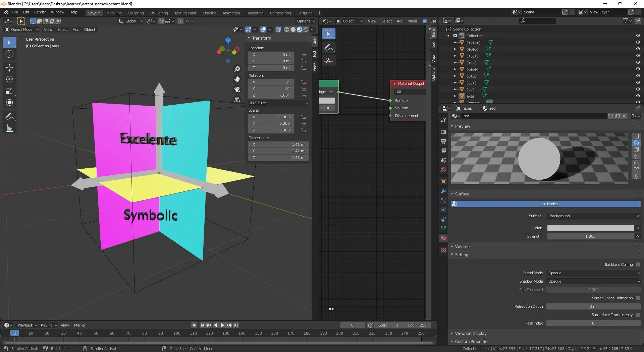Open the Blend Mode dropdown

(x=594, y=273)
